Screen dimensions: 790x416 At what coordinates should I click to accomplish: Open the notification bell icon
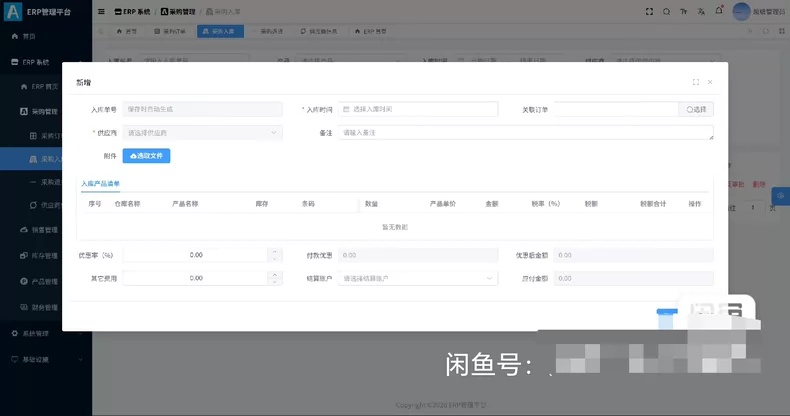pos(719,11)
